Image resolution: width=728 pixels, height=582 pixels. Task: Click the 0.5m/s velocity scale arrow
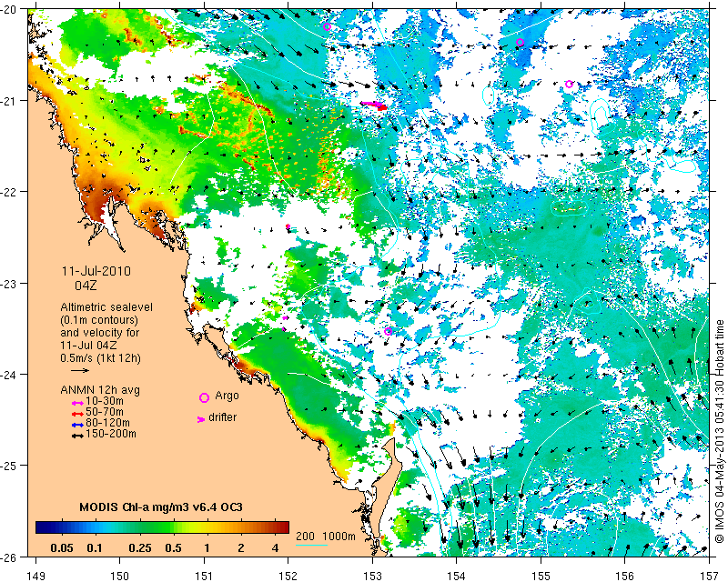(x=80, y=370)
